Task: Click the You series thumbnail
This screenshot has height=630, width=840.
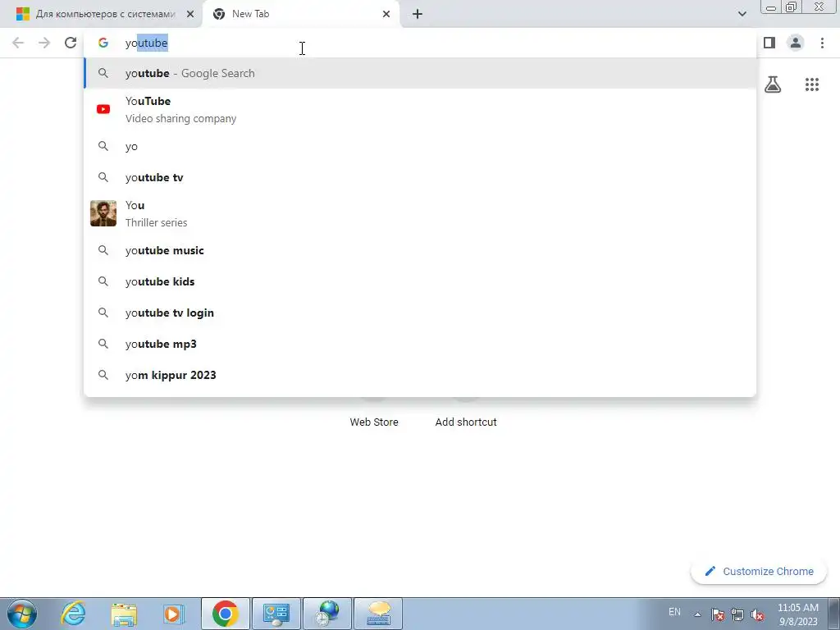Action: coord(103,213)
